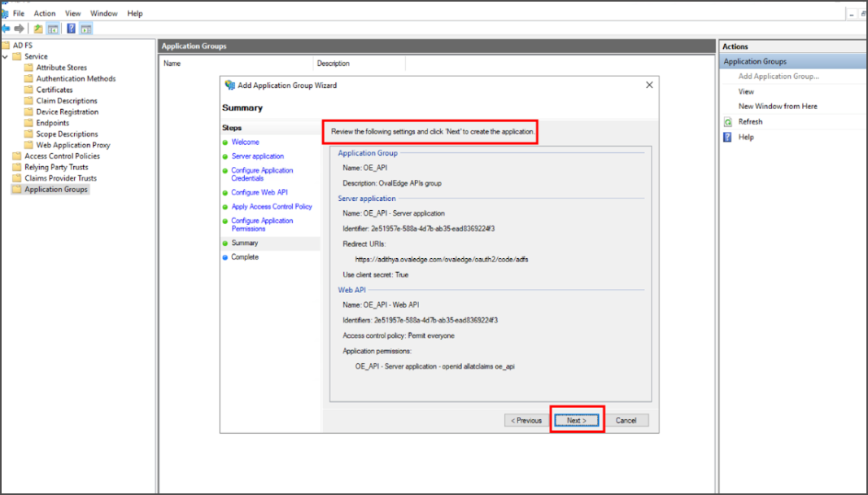Click the Forward navigation arrow in the toolbar
Image resolution: width=868 pixels, height=495 pixels.
click(18, 28)
